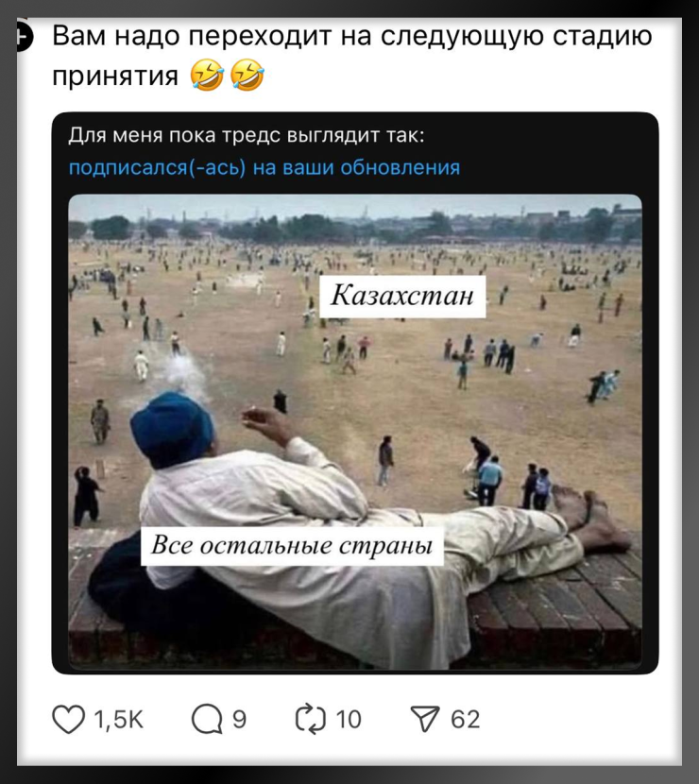Click the 1,5K likes count
The width and height of the screenshot is (699, 784).
point(118,720)
